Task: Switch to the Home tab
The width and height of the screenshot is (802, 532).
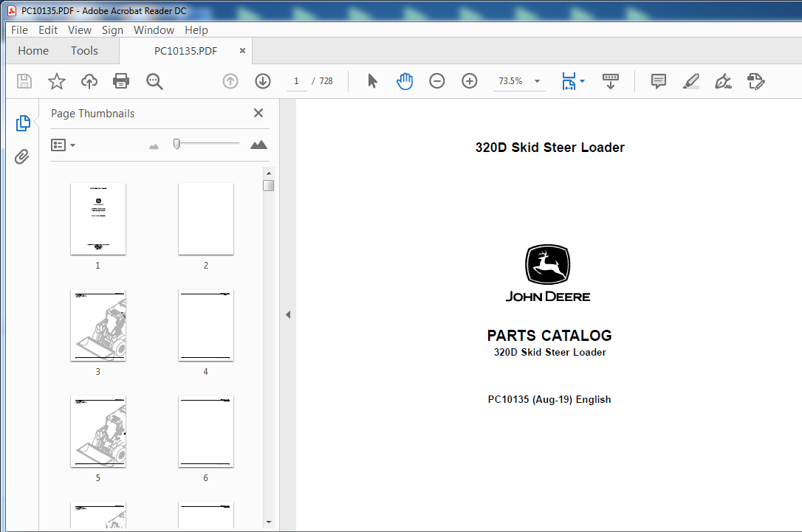Action: [x=33, y=51]
